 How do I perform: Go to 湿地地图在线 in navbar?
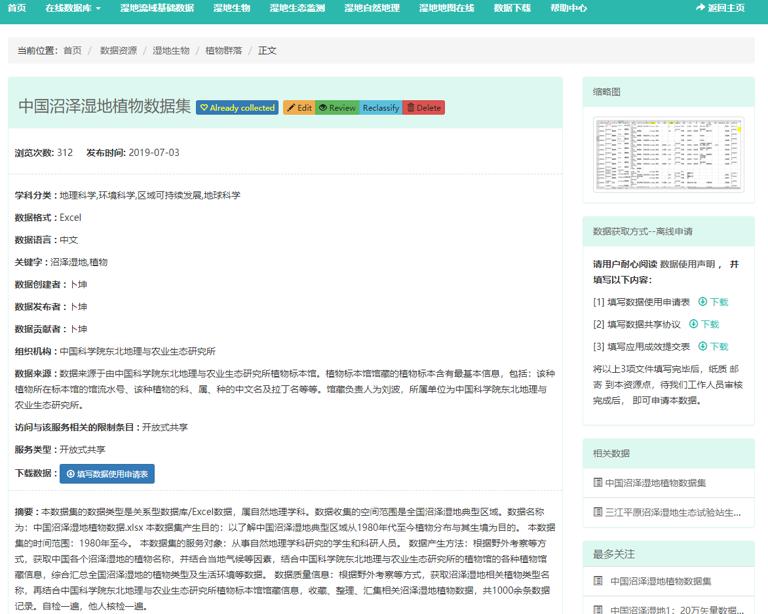(446, 8)
